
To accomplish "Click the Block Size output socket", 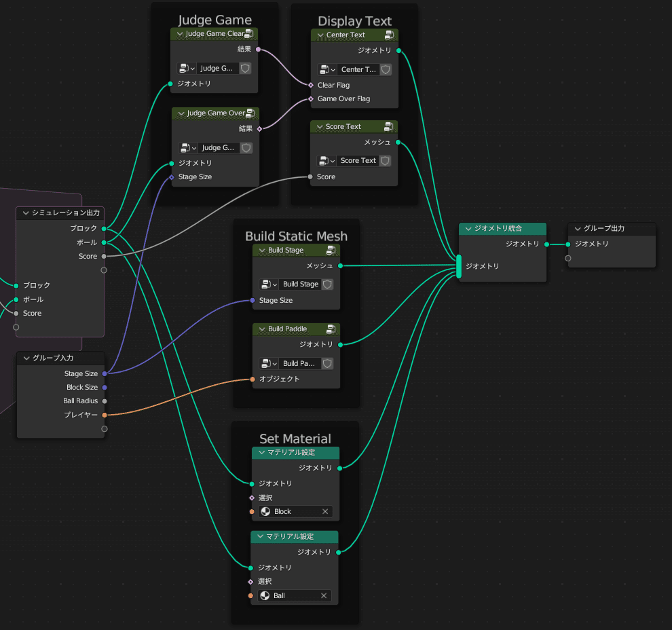I will tap(105, 388).
